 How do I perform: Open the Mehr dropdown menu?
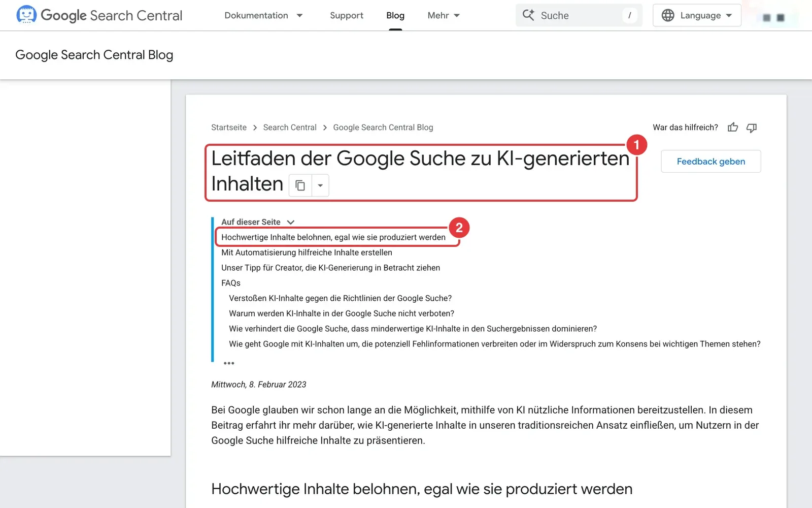(444, 16)
